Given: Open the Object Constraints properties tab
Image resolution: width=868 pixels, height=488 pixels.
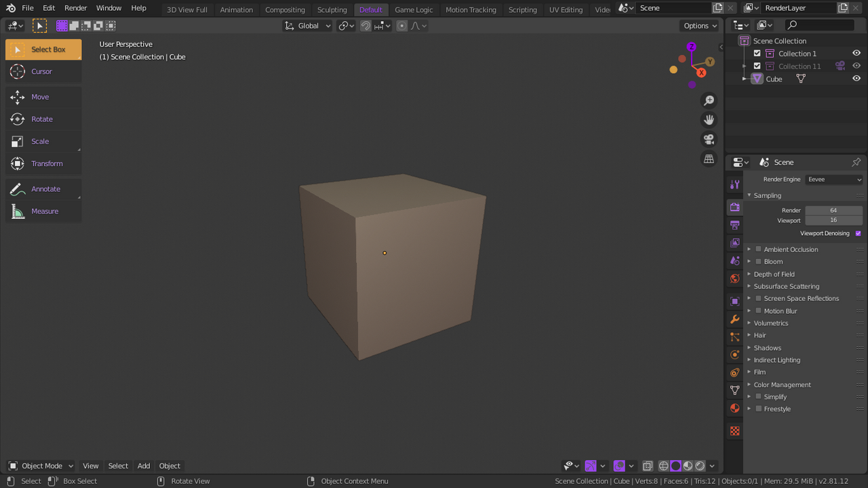Looking at the screenshot, I should 734,372.
